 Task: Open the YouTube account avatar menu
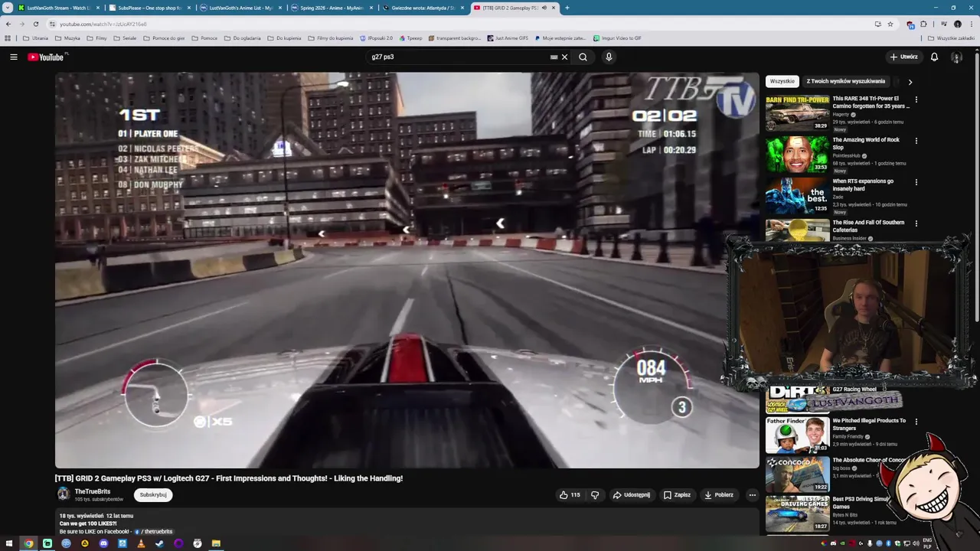click(956, 57)
